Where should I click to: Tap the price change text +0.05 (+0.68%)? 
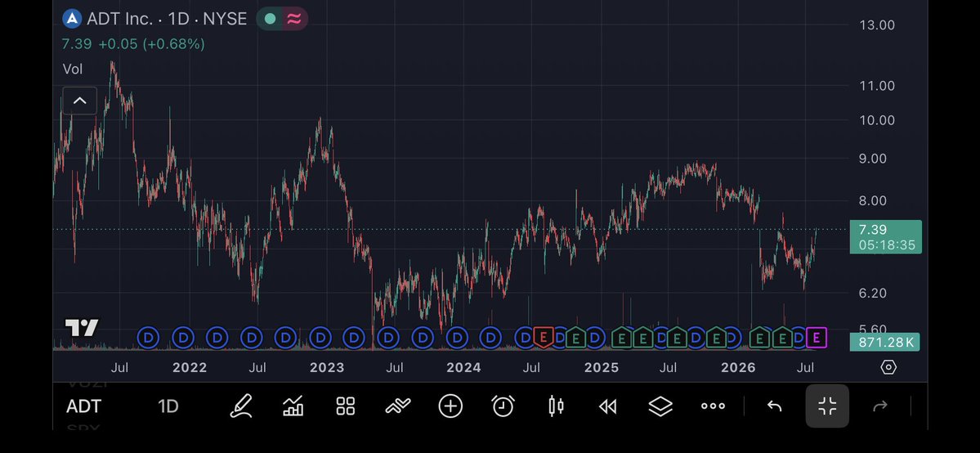[150, 44]
